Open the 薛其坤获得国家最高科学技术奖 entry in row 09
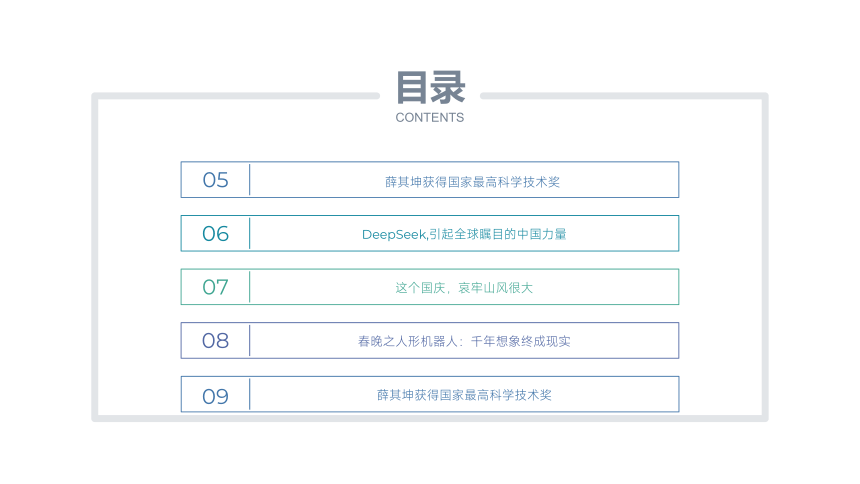 tap(464, 395)
